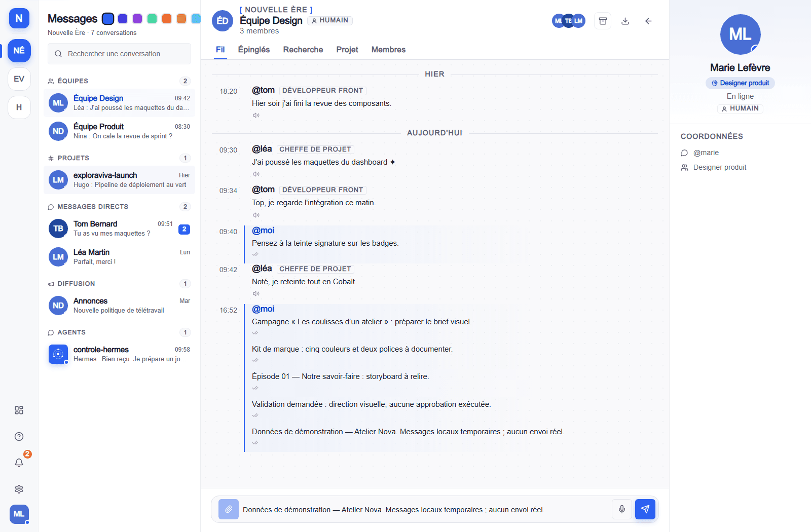Collapse the AGENTS section header
The height and width of the screenshot is (532, 811).
coord(119,332)
